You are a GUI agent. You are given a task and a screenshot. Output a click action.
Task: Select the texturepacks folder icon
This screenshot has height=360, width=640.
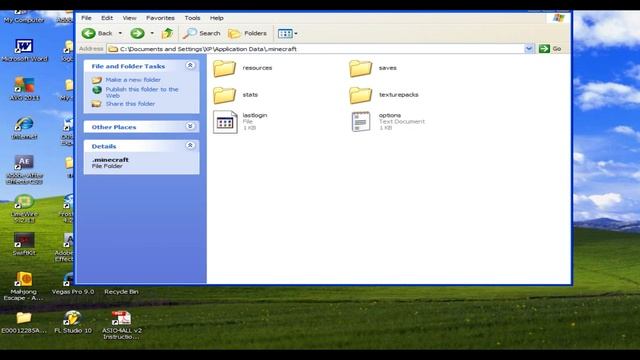point(360,95)
